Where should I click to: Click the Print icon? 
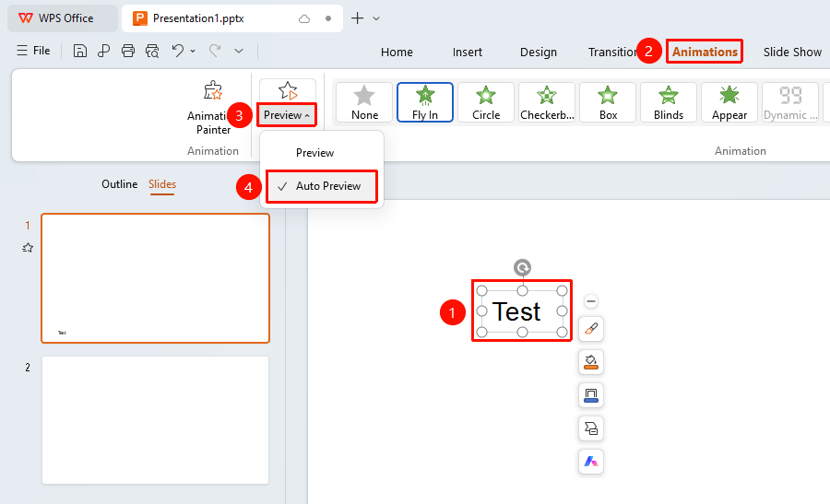128,51
